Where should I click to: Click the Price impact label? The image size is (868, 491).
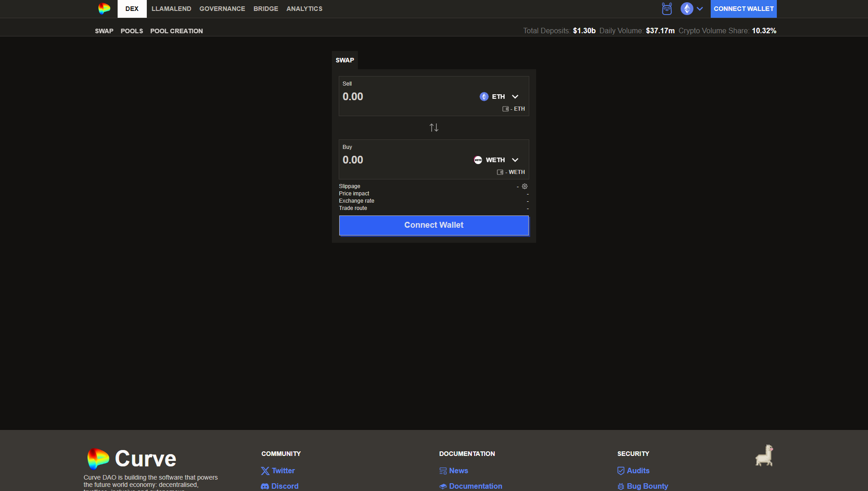click(x=354, y=194)
